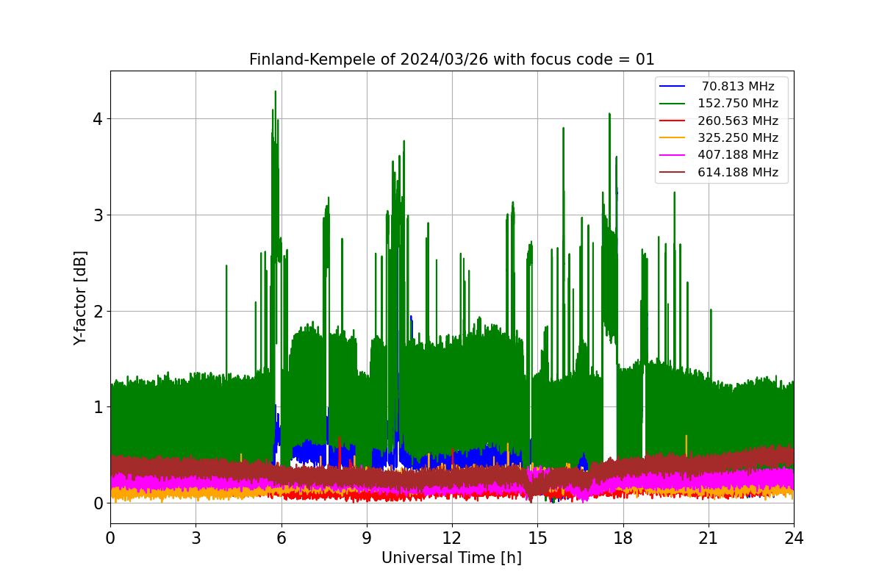The height and width of the screenshot is (588, 882).
Task: Select the 407.188 MHz legend label
Action: point(738,155)
